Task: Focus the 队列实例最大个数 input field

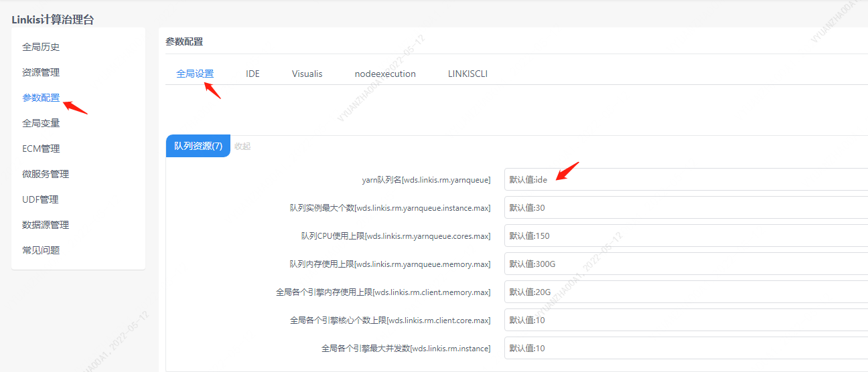Action: point(683,207)
